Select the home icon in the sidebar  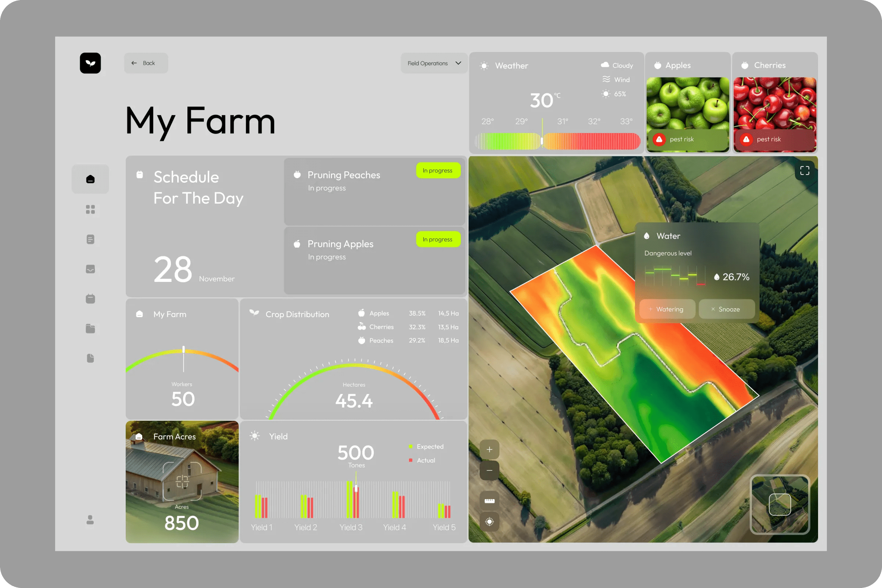pyautogui.click(x=90, y=179)
